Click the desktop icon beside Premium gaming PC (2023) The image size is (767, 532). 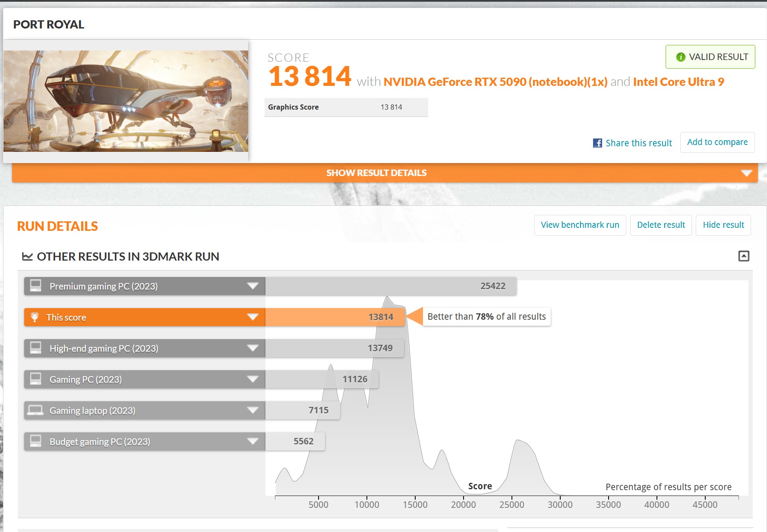(35, 286)
